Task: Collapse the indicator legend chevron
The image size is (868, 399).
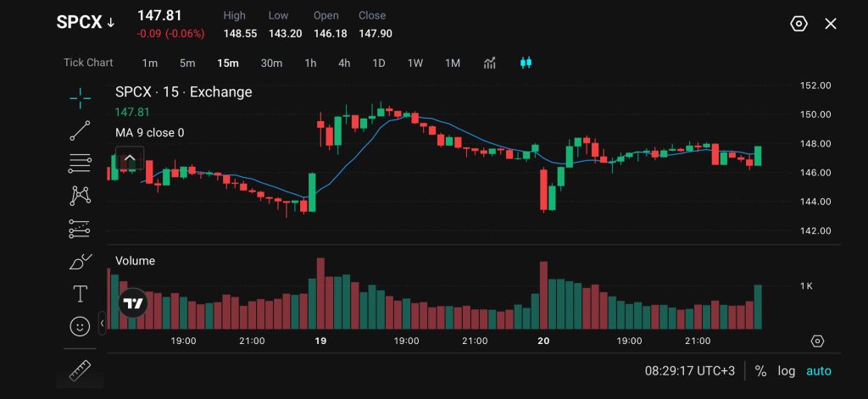Action: (x=130, y=158)
